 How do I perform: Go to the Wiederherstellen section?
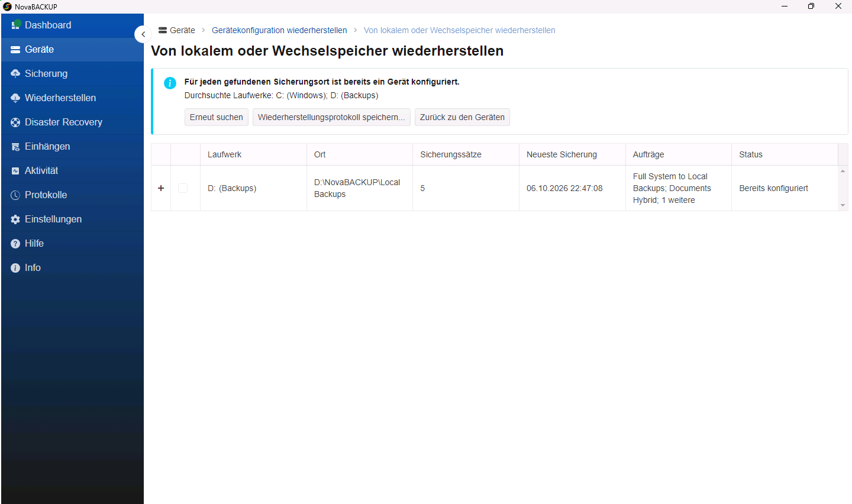pos(72,98)
